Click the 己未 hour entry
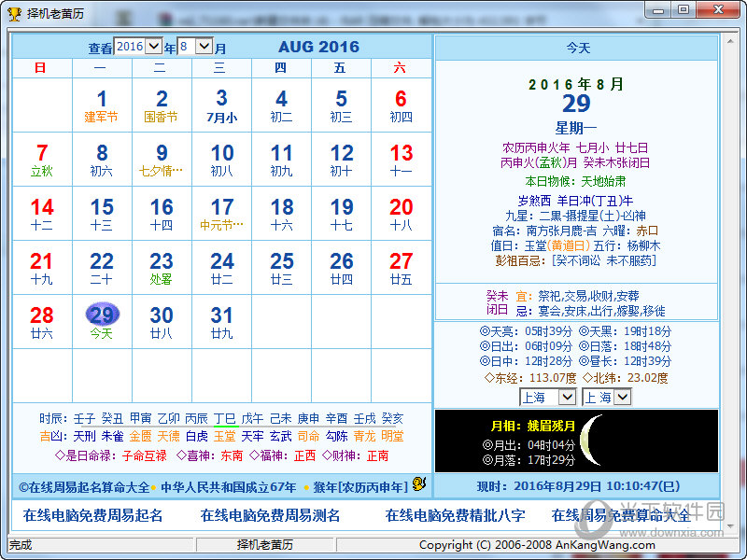 [281, 418]
